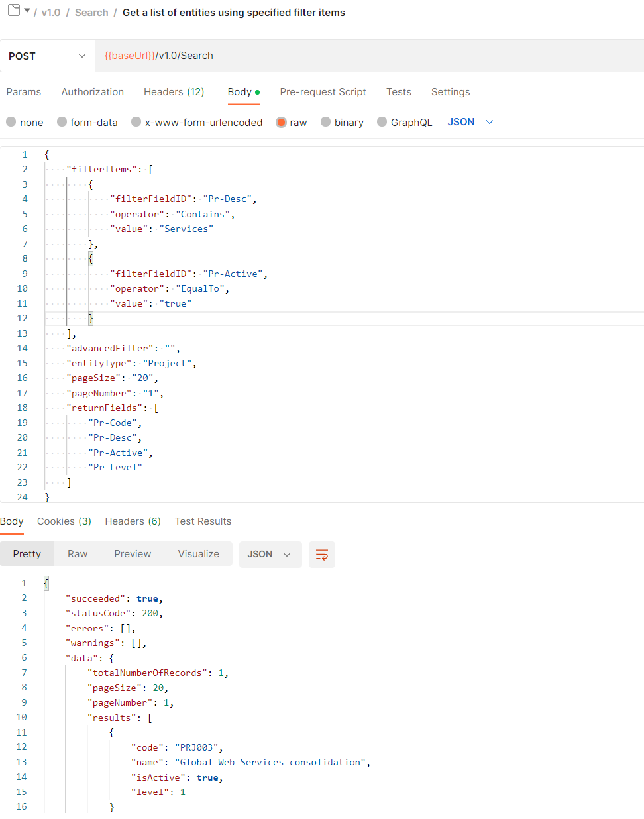Click the request URL field
This screenshot has height=819, width=644.
click(265, 56)
